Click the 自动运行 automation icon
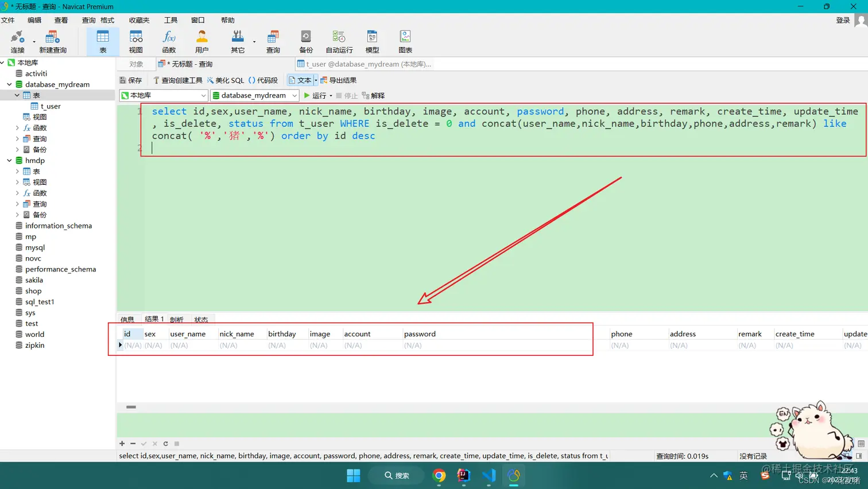 click(339, 42)
